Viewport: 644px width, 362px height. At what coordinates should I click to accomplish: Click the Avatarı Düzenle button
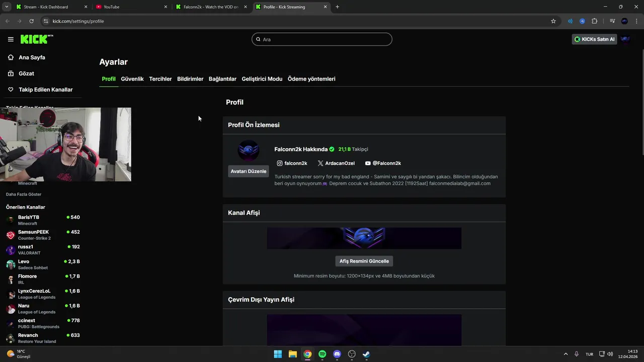[249, 171]
